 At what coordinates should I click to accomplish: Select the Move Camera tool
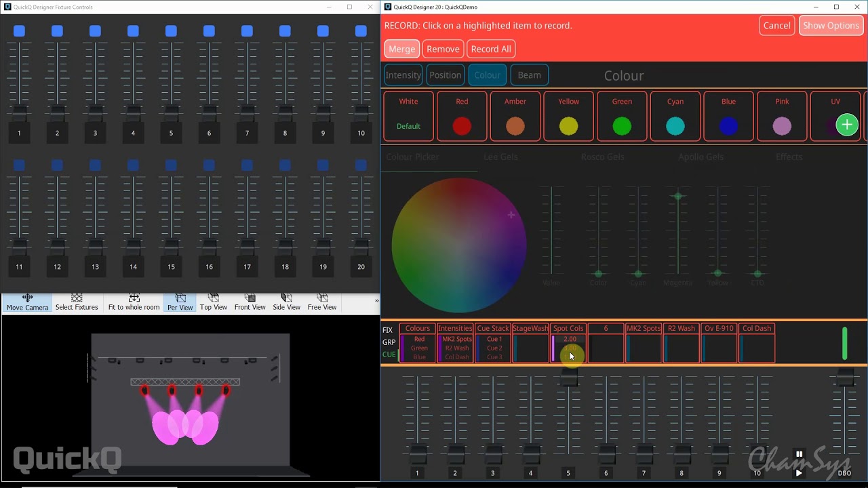pos(27,302)
